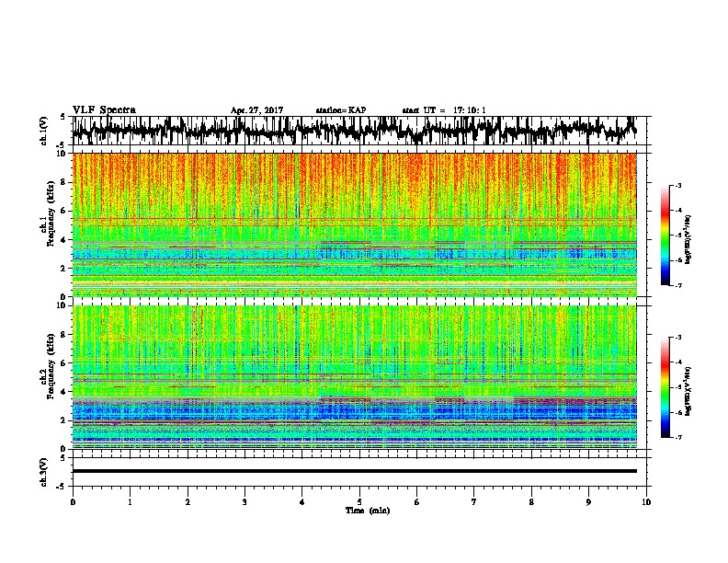
Task: Click the color scale bar beside ch.2 spectrogram
Action: [x=665, y=387]
